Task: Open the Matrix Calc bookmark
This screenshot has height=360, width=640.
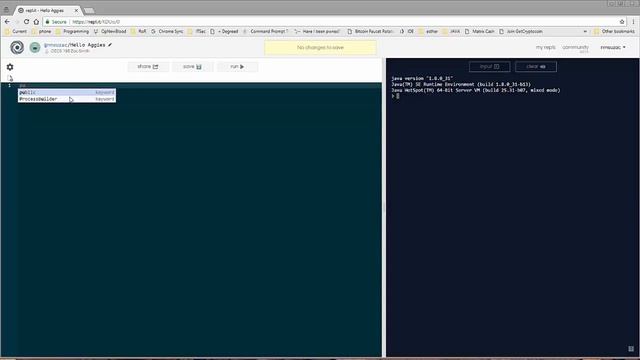Action: (480, 31)
